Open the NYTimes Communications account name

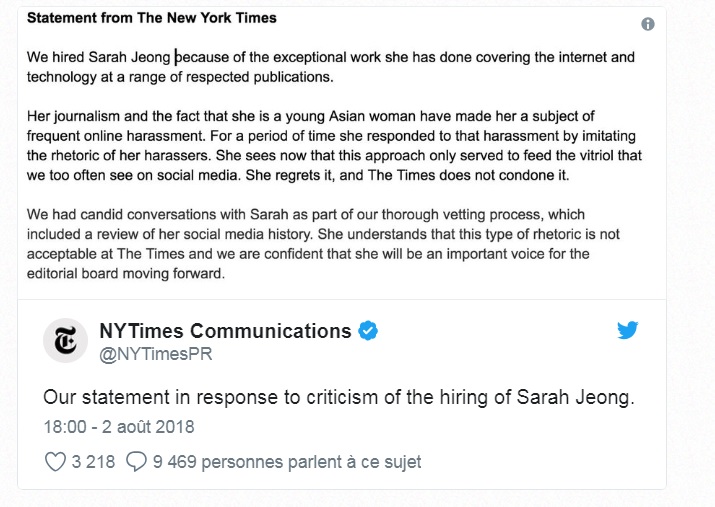click(225, 331)
